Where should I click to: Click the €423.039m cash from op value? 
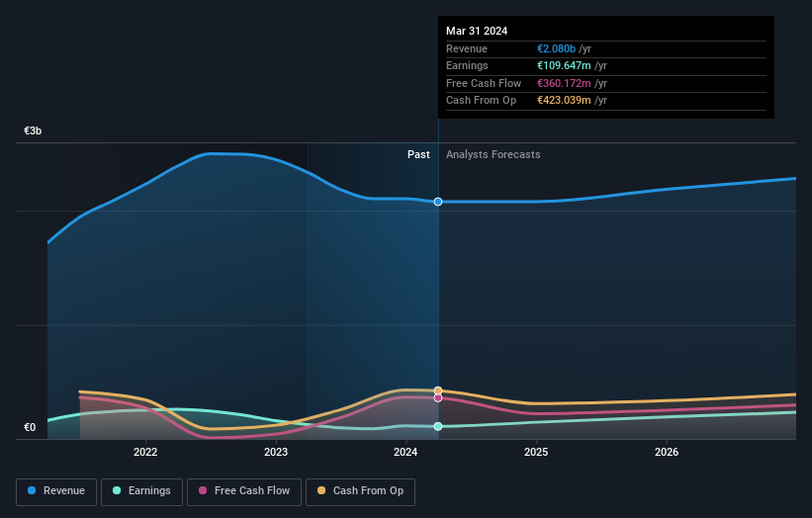[x=564, y=101]
